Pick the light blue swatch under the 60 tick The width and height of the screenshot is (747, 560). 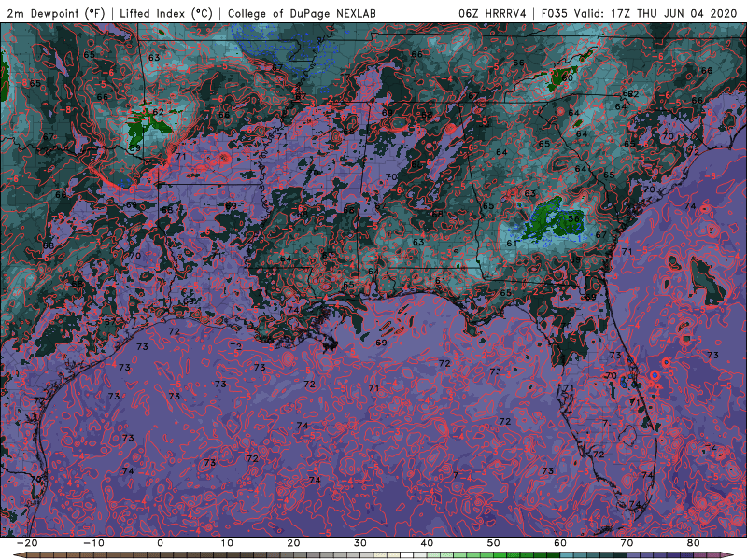click(x=567, y=554)
